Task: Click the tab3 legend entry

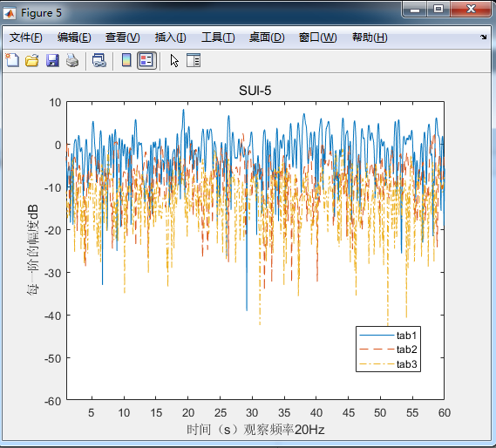Action: [388, 364]
